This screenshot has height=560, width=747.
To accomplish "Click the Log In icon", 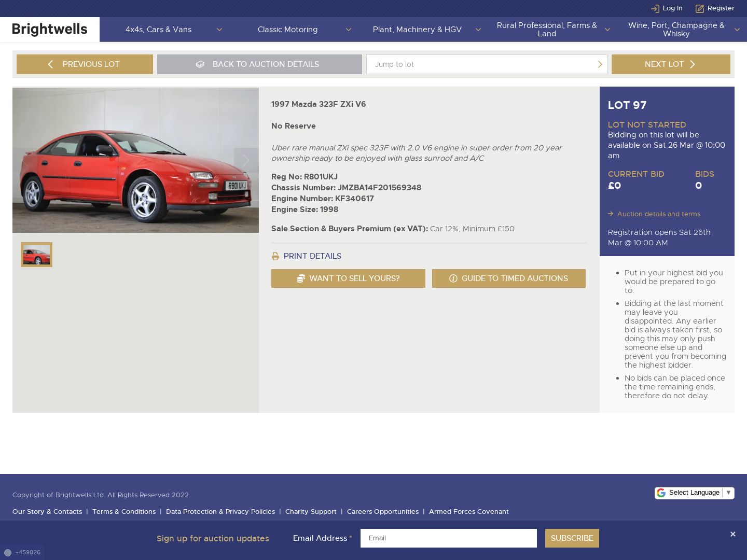I will click(x=655, y=8).
